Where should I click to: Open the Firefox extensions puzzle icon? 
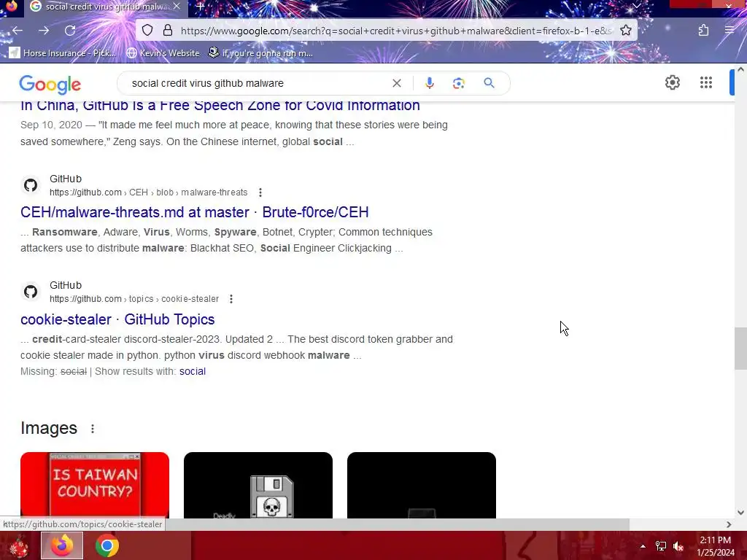pyautogui.click(x=704, y=31)
